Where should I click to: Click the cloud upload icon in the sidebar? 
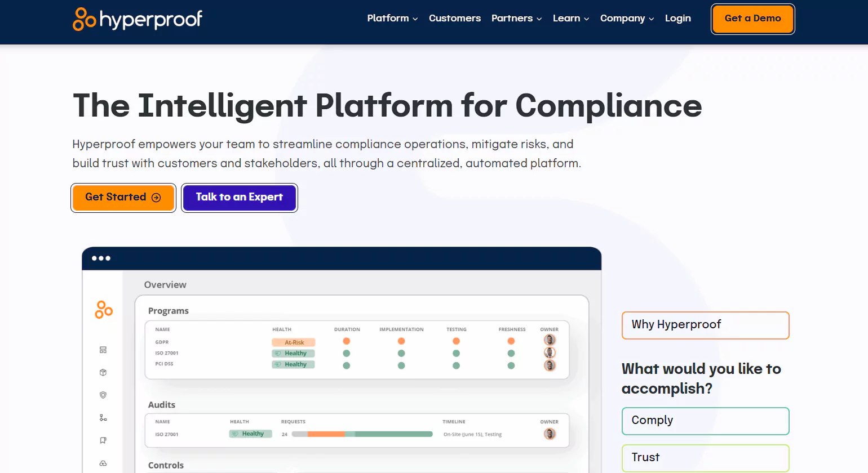103,463
